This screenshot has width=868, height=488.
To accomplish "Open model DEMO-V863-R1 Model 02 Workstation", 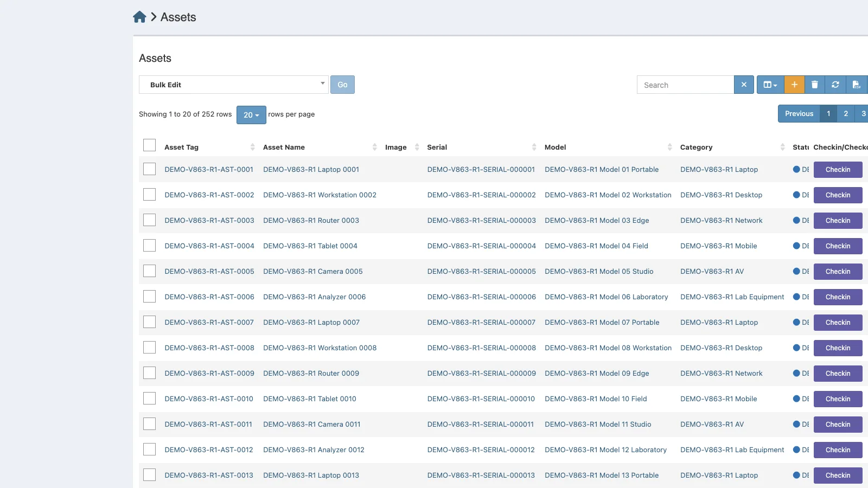I will (x=608, y=195).
